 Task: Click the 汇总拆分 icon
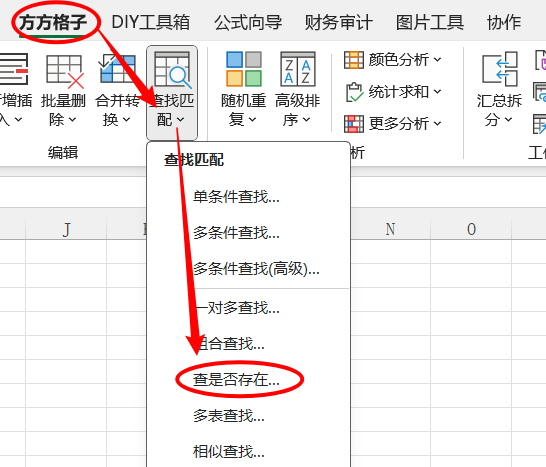[x=500, y=69]
